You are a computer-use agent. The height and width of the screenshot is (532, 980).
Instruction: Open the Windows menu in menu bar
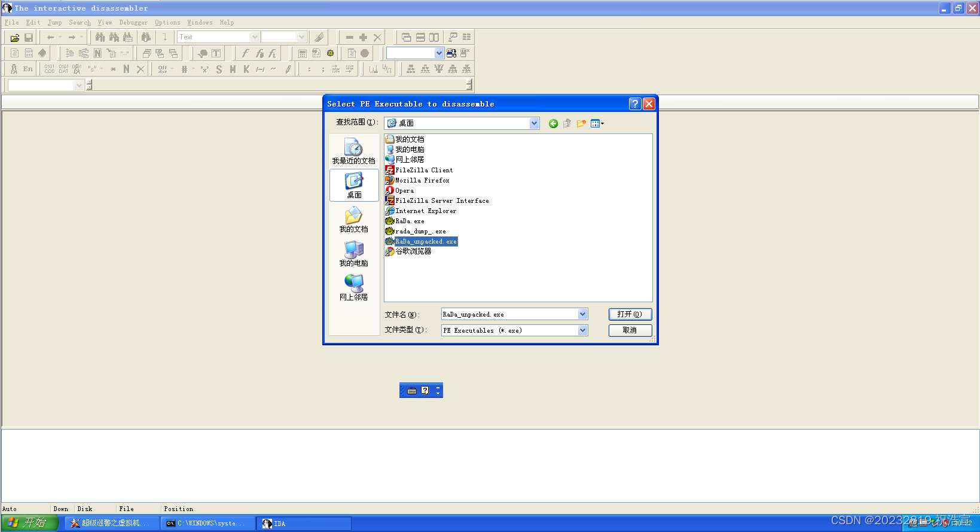pyautogui.click(x=200, y=23)
